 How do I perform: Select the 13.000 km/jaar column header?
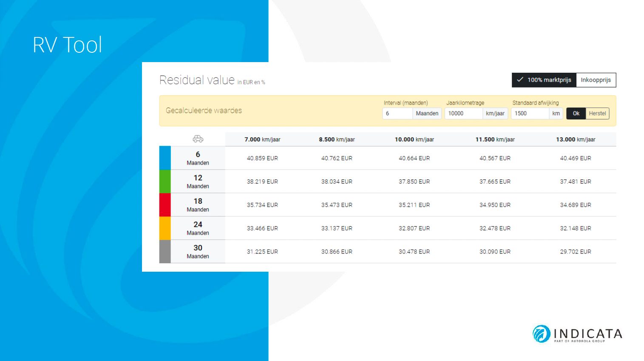pos(576,139)
